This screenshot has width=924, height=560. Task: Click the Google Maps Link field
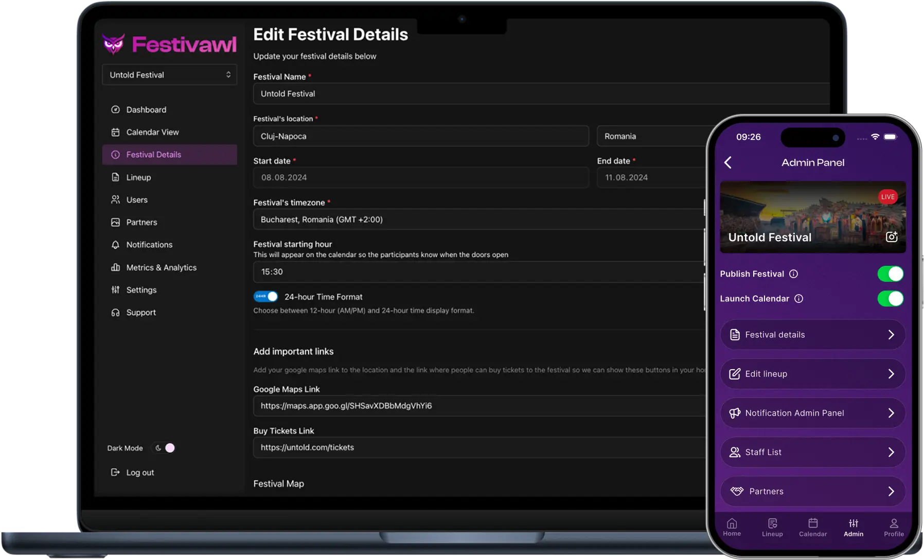[479, 406]
